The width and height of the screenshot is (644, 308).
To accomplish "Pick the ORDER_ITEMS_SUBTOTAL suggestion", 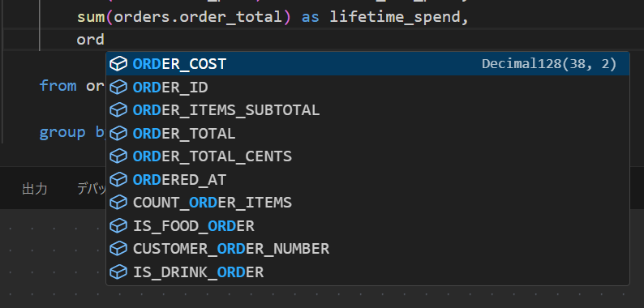I will click(367, 110).
